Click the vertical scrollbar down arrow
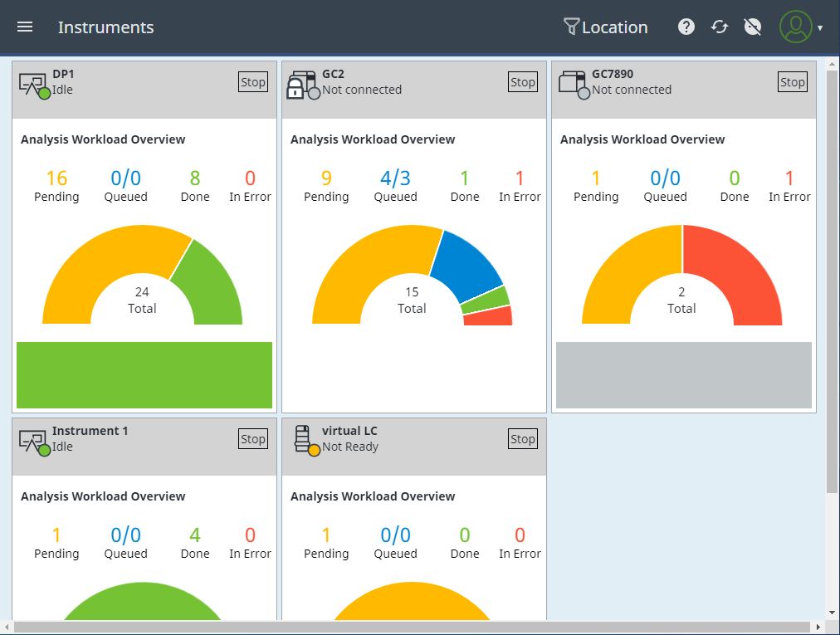The width and height of the screenshot is (840, 635). [x=832, y=613]
